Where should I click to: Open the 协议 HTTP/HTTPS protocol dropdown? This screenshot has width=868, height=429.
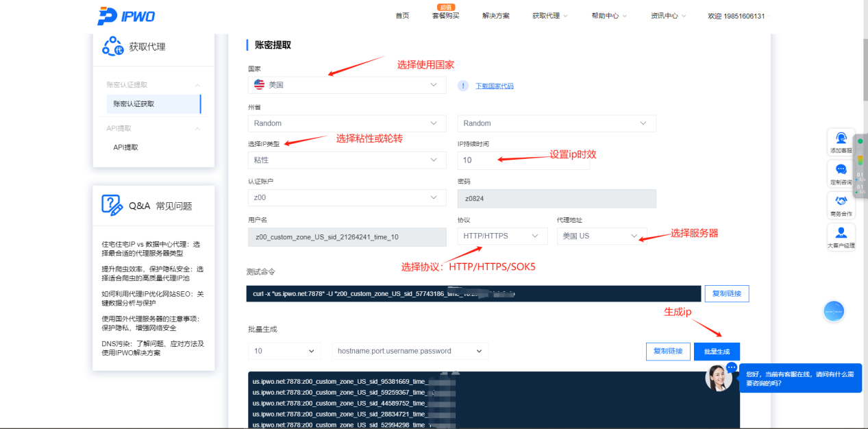pyautogui.click(x=502, y=236)
